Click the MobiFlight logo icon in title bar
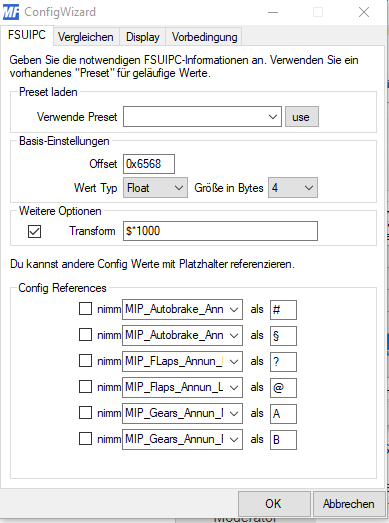The width and height of the screenshot is (389, 523). point(11,12)
